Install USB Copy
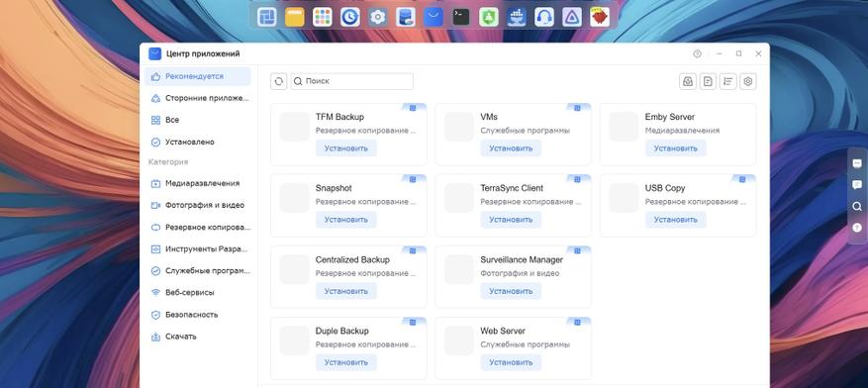This screenshot has width=868, height=388. point(675,219)
